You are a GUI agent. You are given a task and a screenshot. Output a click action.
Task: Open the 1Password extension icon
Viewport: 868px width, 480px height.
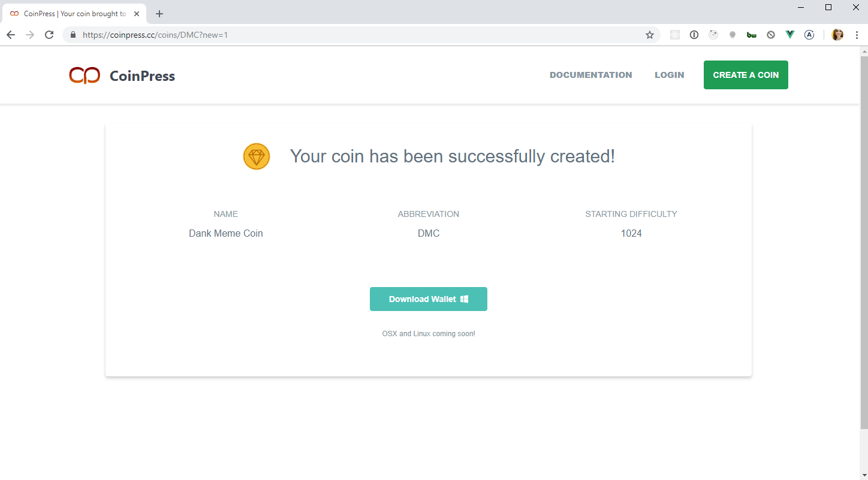694,35
